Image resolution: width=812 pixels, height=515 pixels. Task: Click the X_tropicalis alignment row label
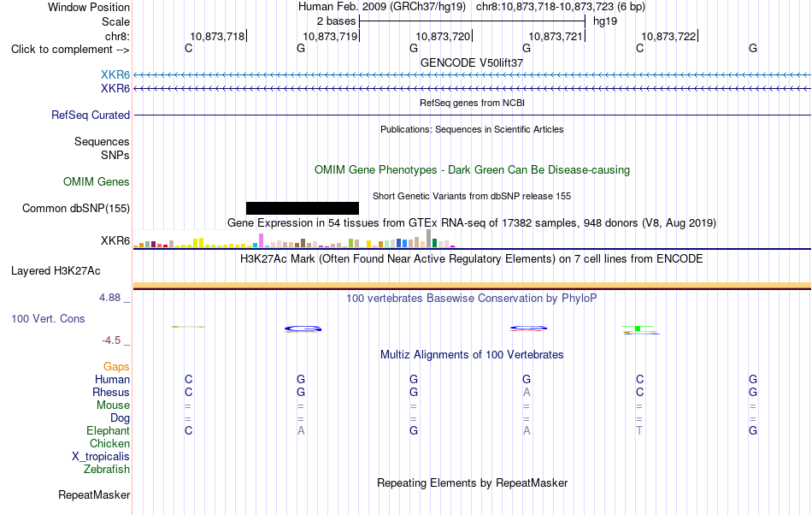coord(101,457)
